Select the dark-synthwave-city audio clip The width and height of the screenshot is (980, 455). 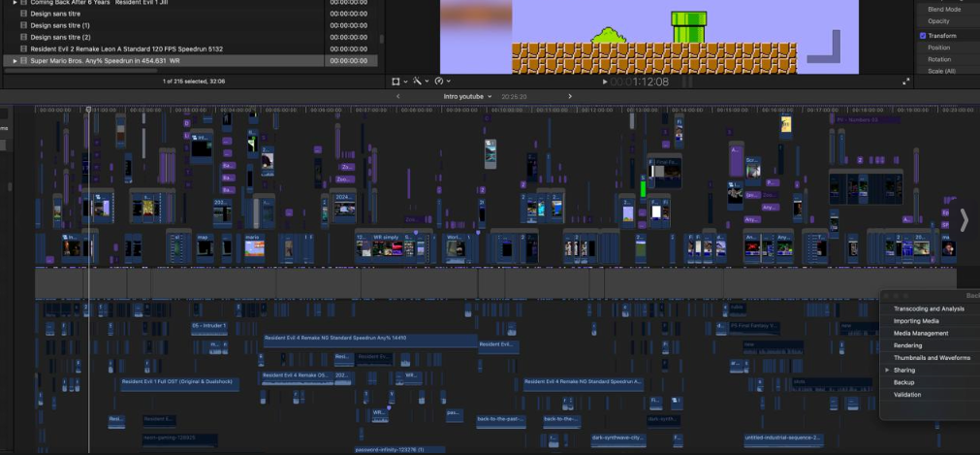[x=618, y=439]
